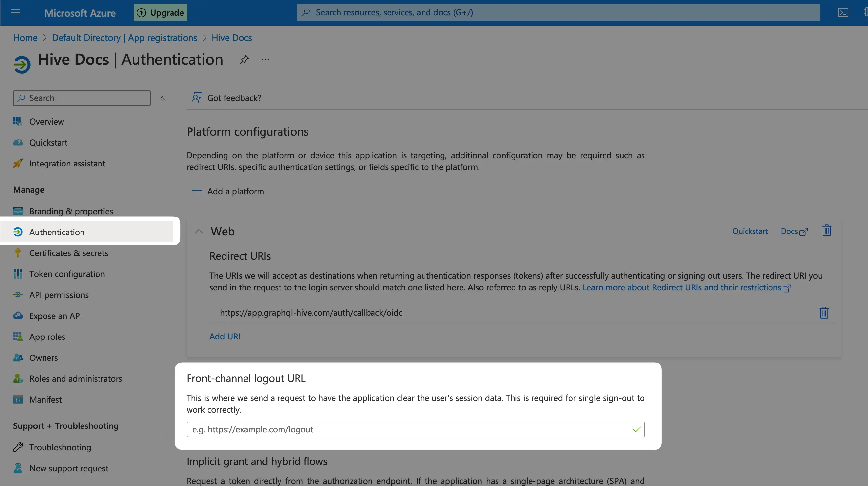Delete the Web platform configuration
This screenshot has height=486, width=868.
coord(826,230)
